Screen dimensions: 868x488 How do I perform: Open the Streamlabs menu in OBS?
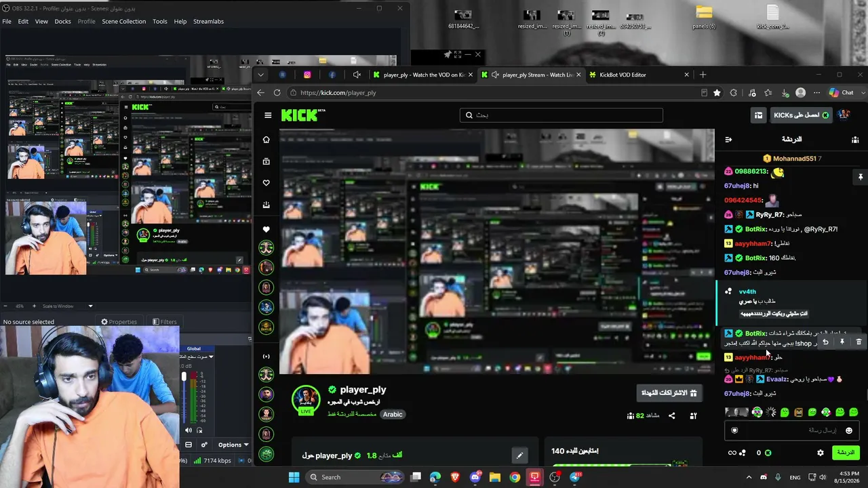point(208,22)
